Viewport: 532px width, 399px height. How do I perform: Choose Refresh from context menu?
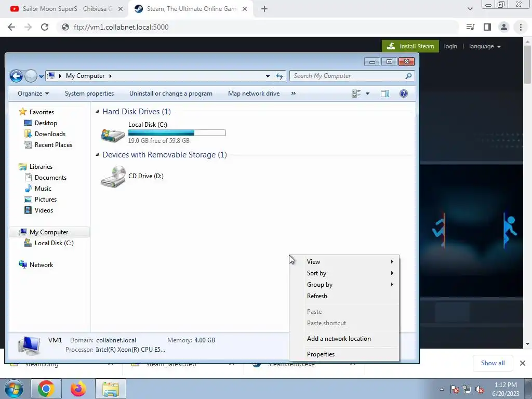coord(344,296)
